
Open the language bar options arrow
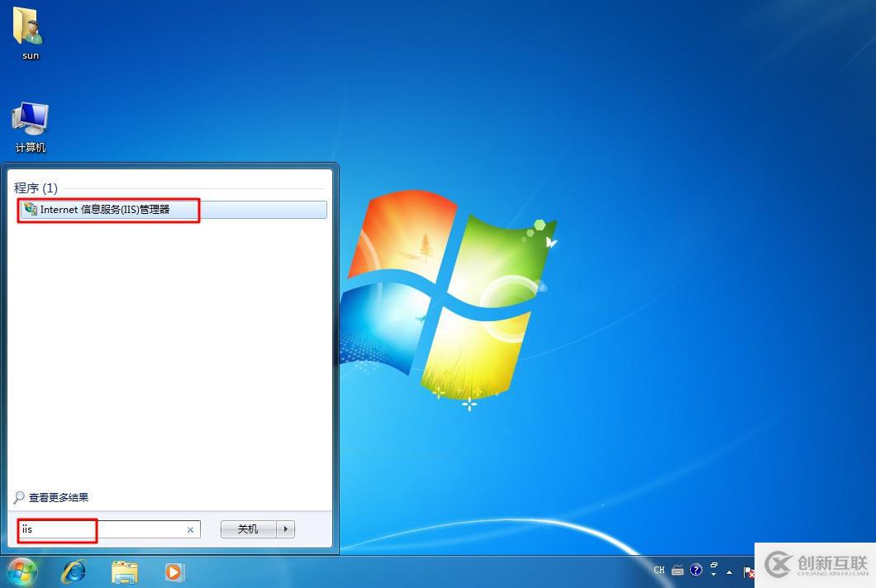[714, 575]
